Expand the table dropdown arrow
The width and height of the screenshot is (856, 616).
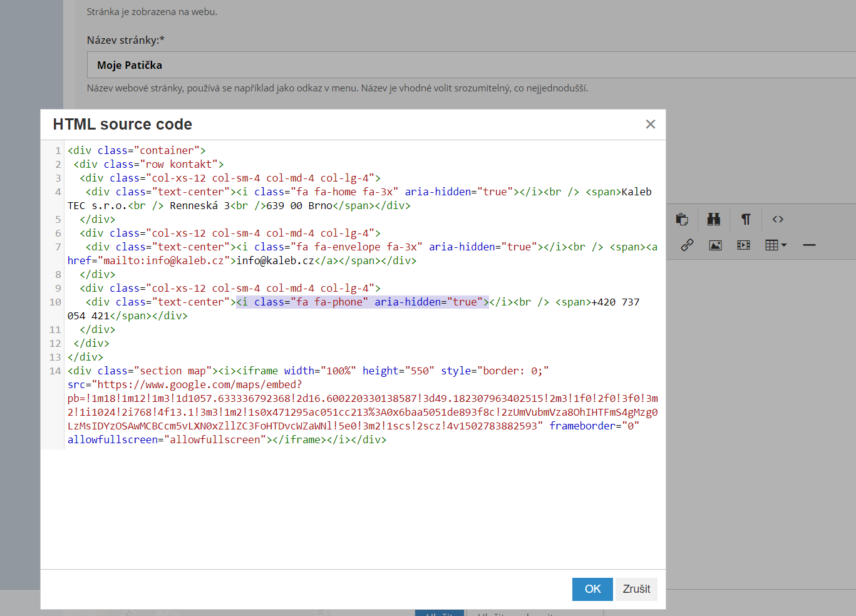point(784,245)
